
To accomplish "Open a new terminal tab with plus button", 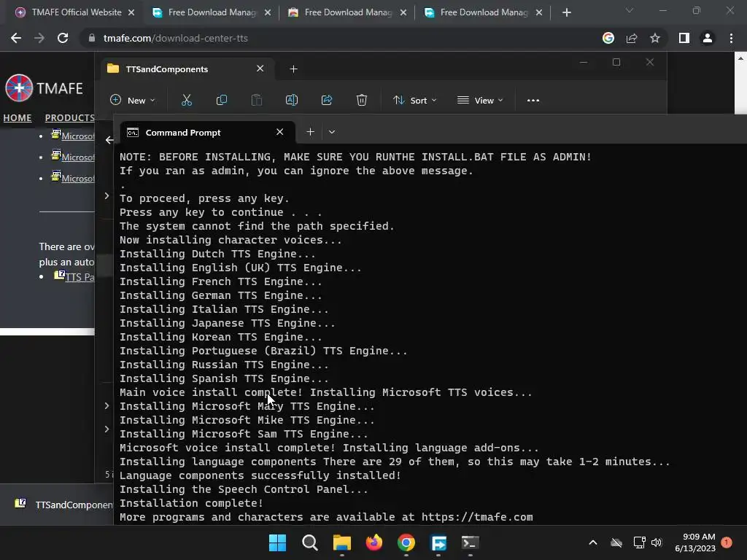I will (310, 132).
